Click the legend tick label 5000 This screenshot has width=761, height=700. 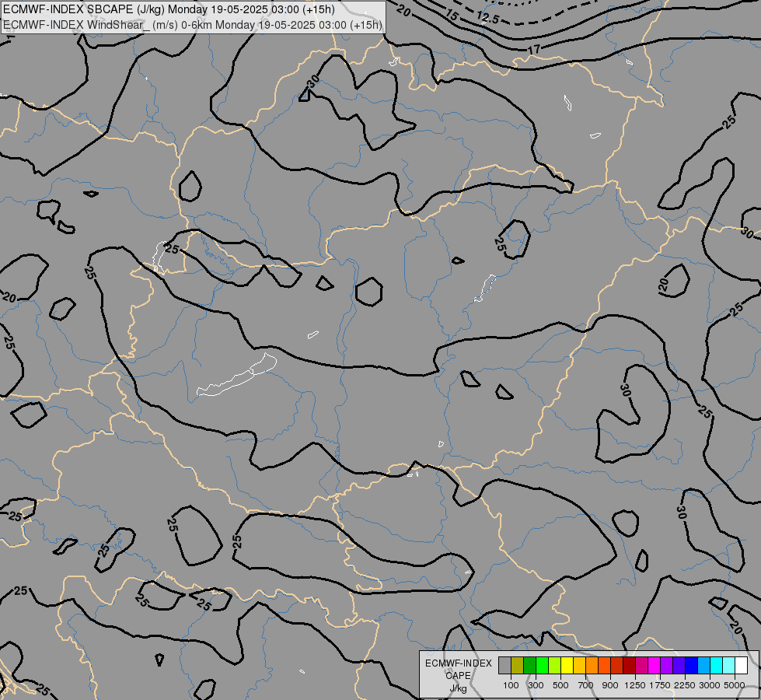pos(735,685)
